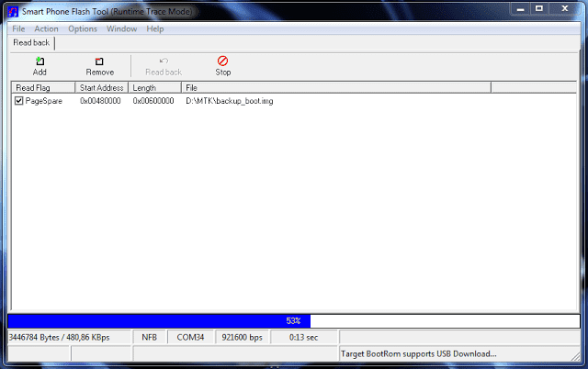The width and height of the screenshot is (588, 369).
Task: Click the Smart Phone Flash Tool title icon
Action: tap(13, 12)
